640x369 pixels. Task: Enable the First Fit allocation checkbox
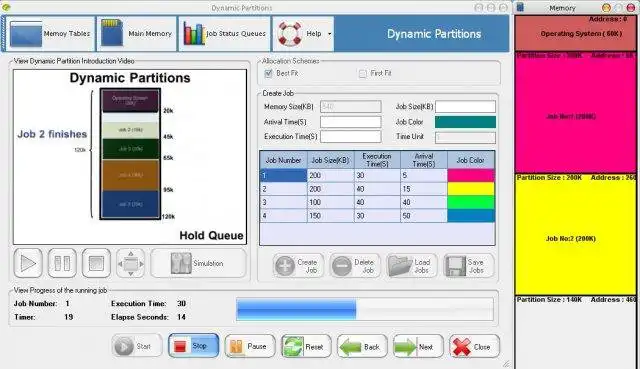[362, 74]
